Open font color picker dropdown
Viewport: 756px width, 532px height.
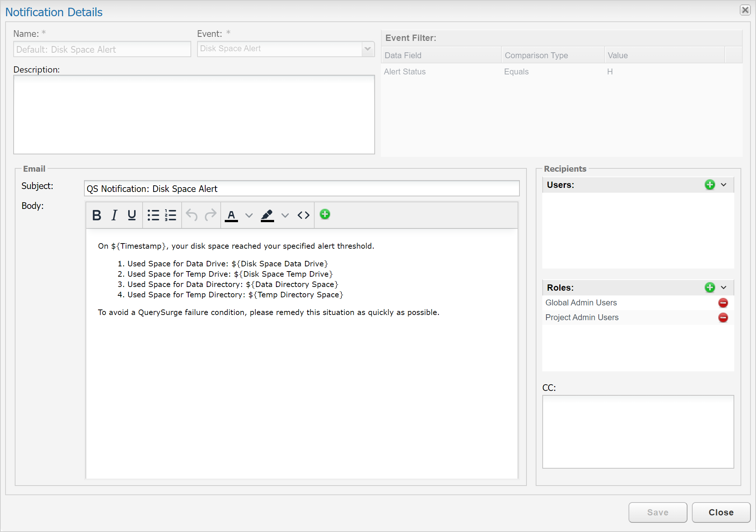click(249, 216)
